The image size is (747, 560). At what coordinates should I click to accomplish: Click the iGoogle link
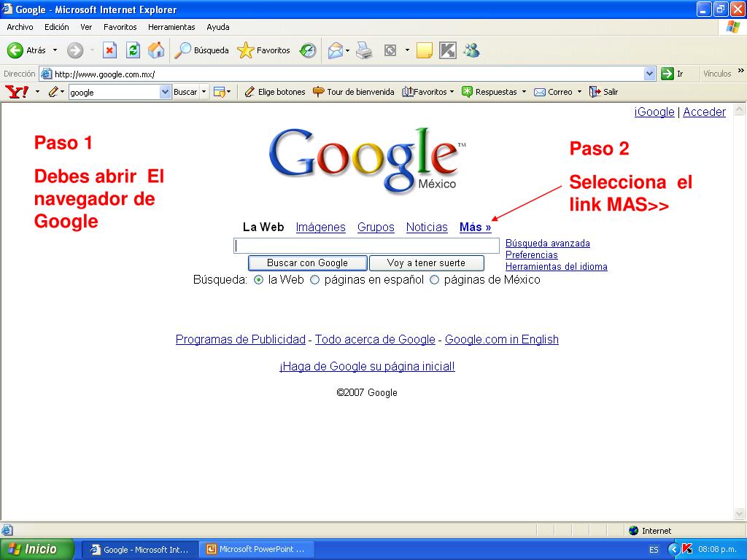coord(654,112)
